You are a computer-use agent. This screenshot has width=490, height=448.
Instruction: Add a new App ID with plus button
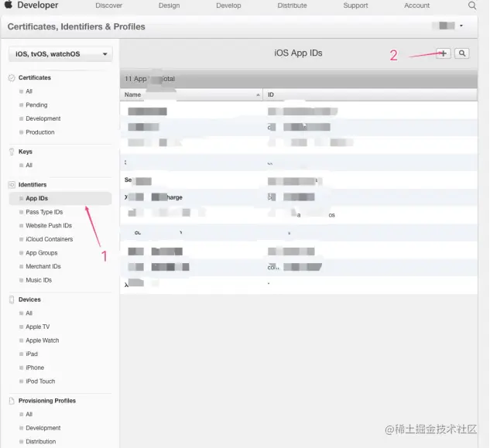click(x=443, y=53)
